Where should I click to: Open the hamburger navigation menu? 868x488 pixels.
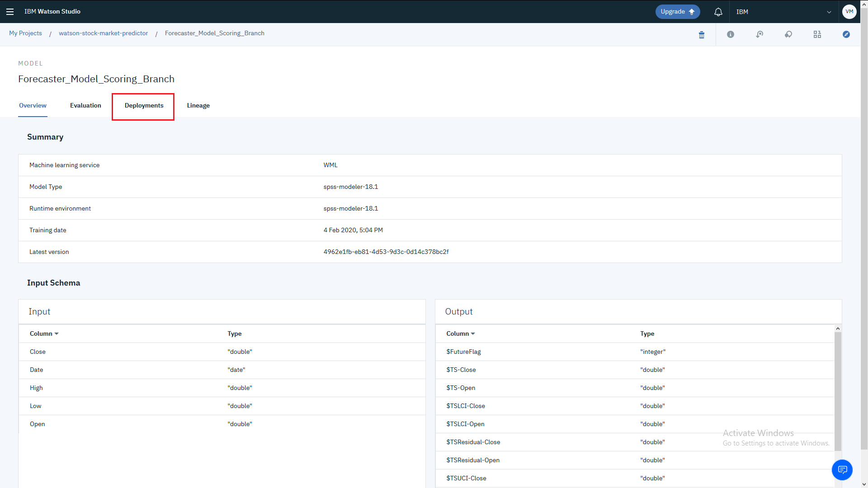tap(10, 12)
